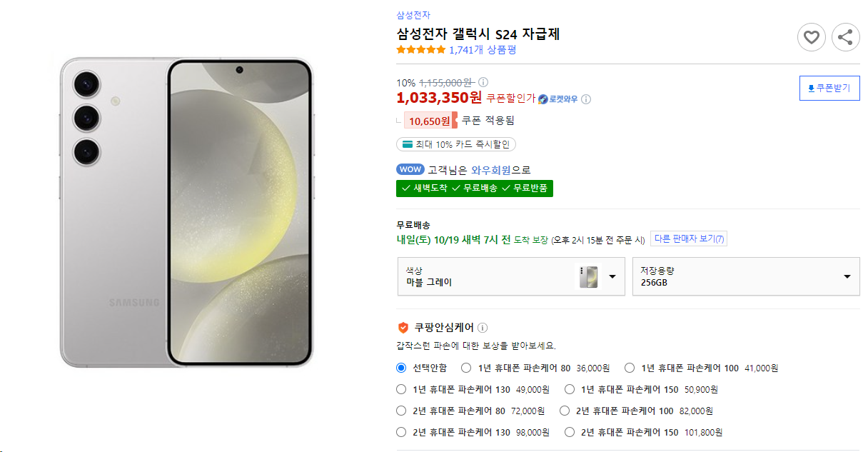Image resolution: width=868 pixels, height=452 pixels.
Task: Expand the 저장용량 storage dropdown
Action: click(x=745, y=276)
